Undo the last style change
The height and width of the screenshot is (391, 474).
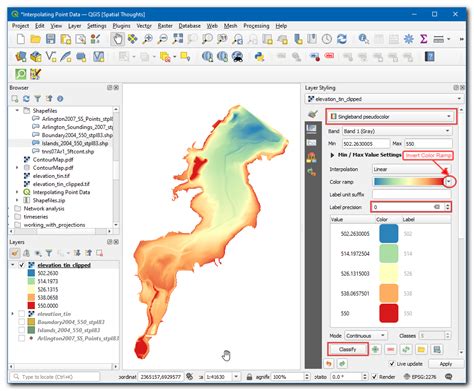(329, 364)
